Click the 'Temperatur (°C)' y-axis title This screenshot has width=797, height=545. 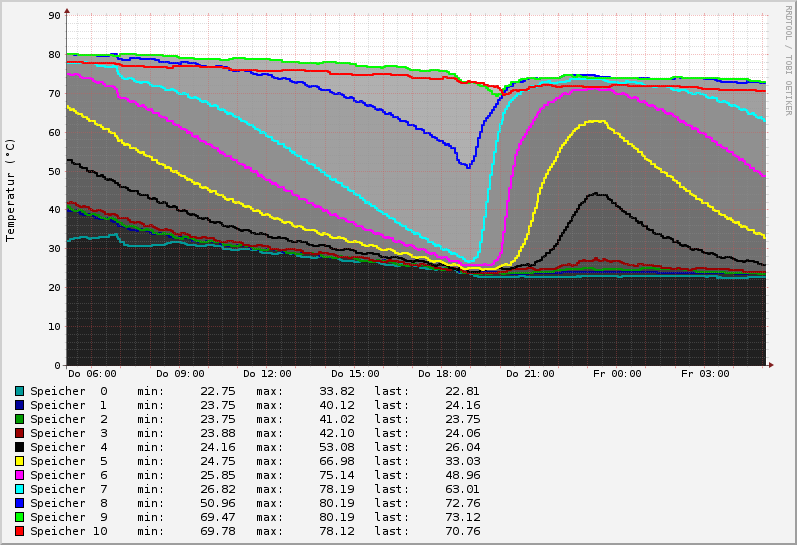point(11,190)
